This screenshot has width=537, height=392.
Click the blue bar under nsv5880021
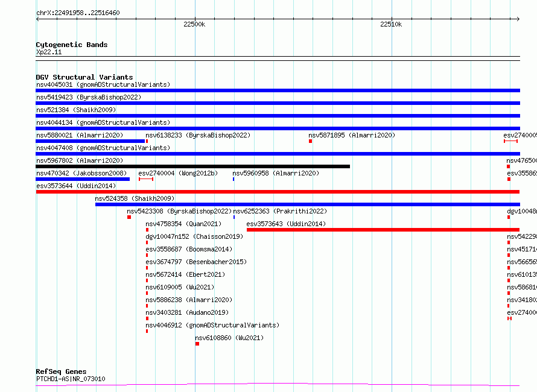click(90, 141)
